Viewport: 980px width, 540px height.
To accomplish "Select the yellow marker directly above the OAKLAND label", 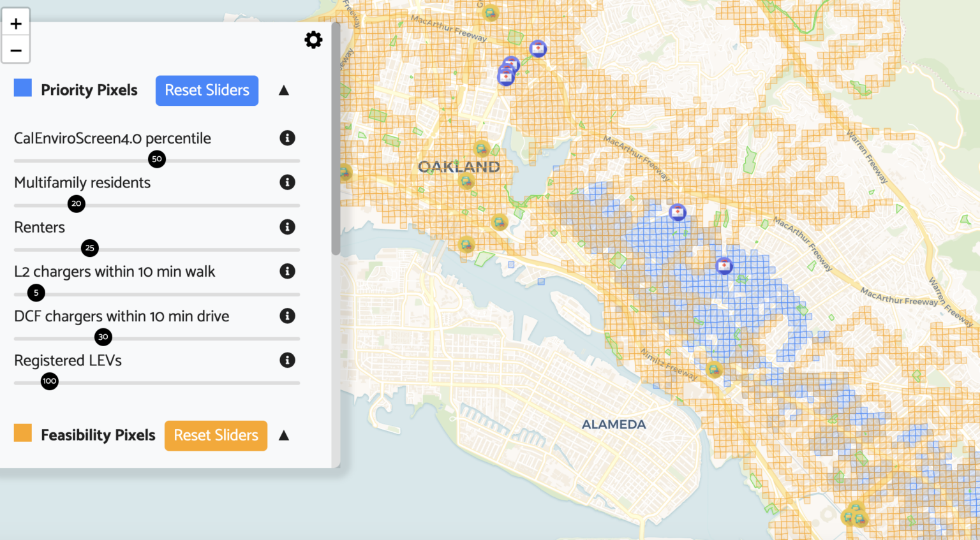I will tap(482, 149).
